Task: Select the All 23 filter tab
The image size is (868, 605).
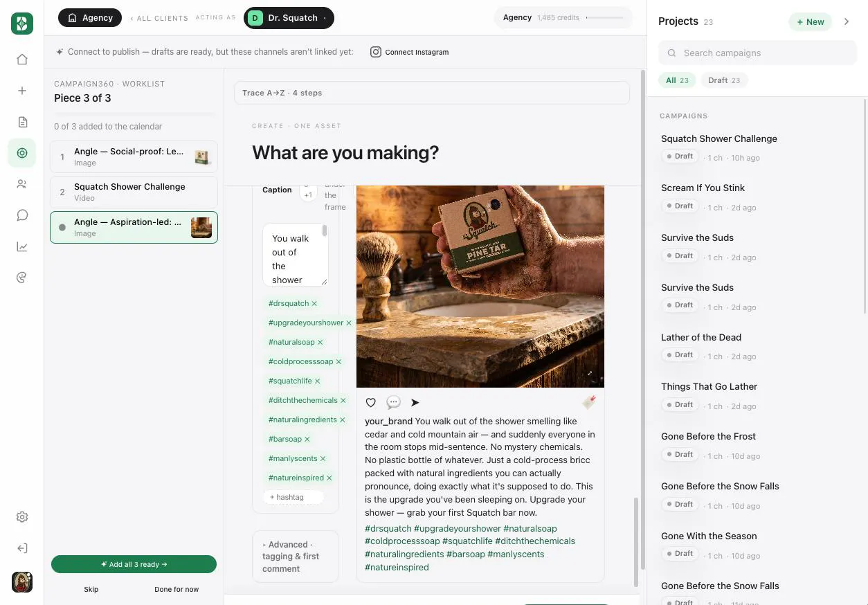Action: [x=677, y=80]
